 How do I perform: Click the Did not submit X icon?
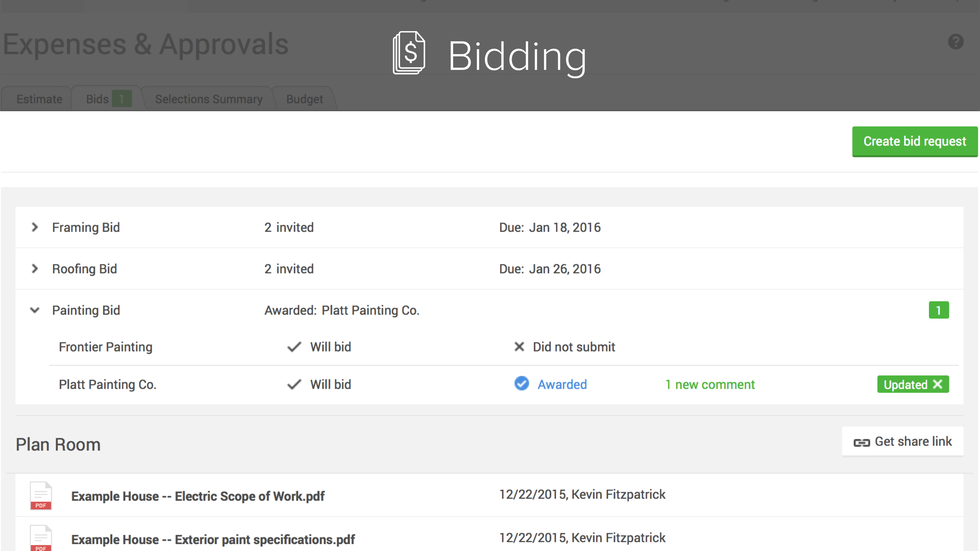pyautogui.click(x=519, y=347)
